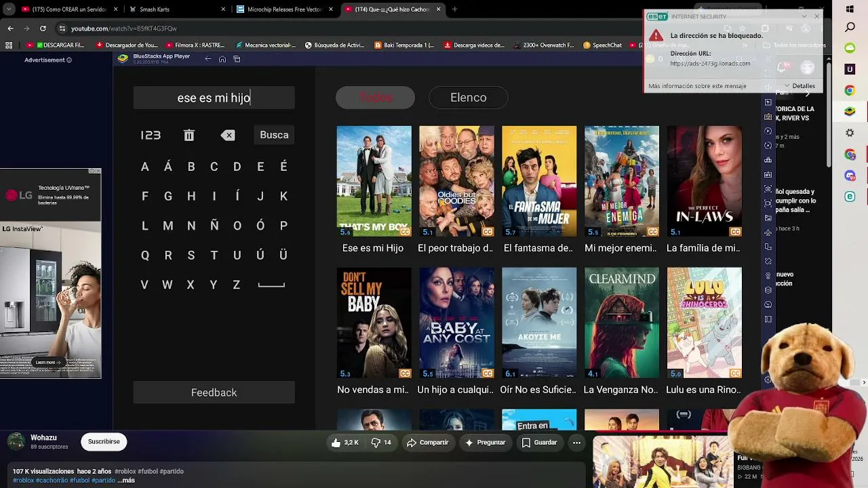Open El Fantasma de mi Mujer poster

[x=539, y=181]
